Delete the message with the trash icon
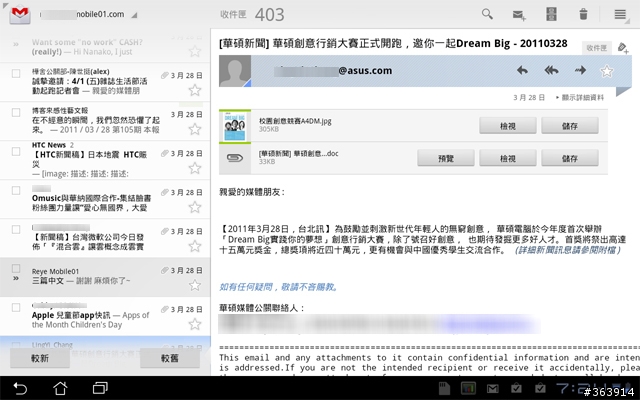The height and width of the screenshot is (400, 640). point(583,14)
